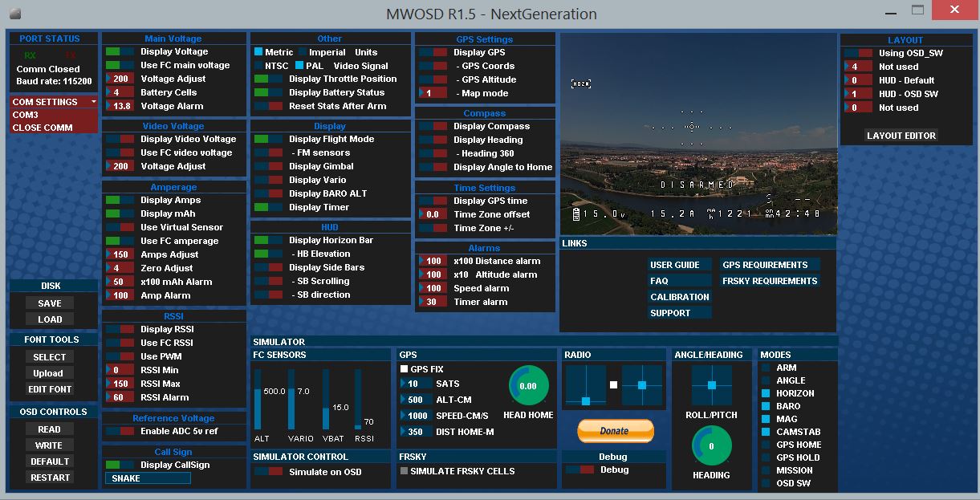Click the PayPal Donate button
Image resolution: width=980 pixels, height=500 pixels.
coord(615,431)
